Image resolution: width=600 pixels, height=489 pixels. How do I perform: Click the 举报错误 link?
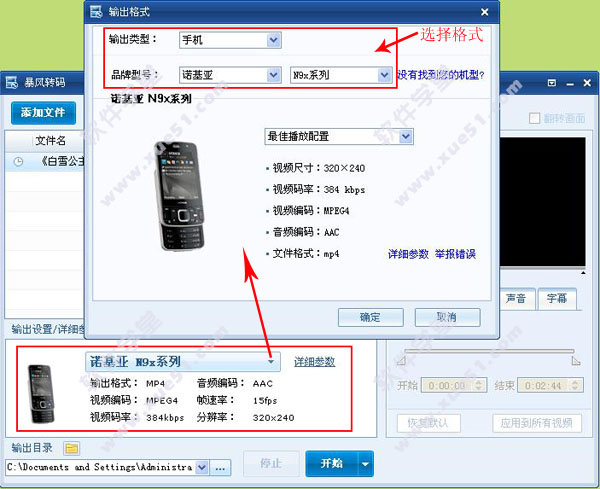point(455,254)
